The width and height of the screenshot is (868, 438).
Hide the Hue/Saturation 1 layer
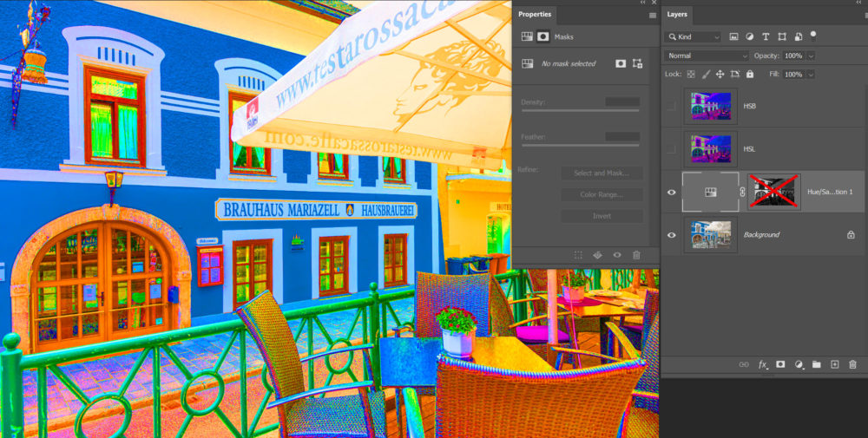[x=672, y=192]
